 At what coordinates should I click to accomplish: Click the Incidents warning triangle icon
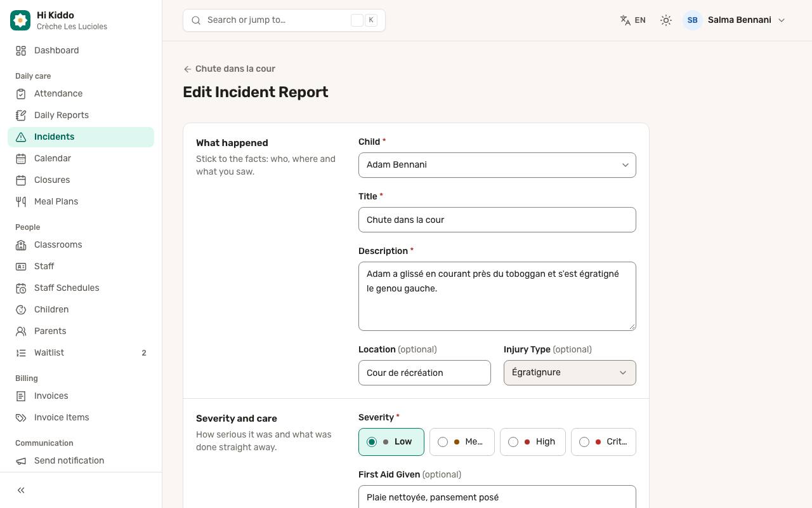coord(21,137)
